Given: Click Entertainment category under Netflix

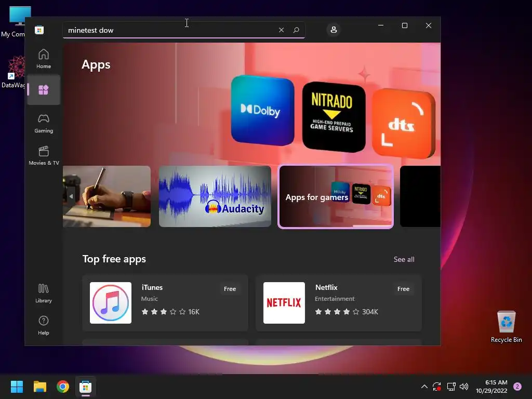Looking at the screenshot, I should pos(335,299).
